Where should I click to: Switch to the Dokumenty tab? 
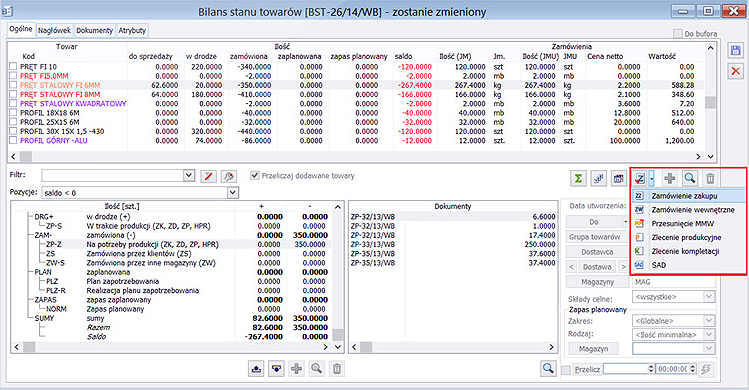(x=95, y=30)
